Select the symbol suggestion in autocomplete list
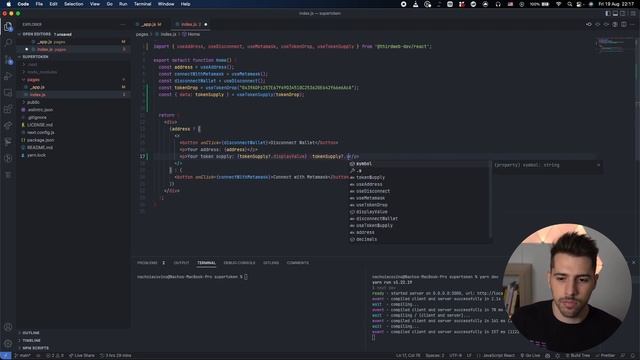The width and height of the screenshot is (640, 360). (x=420, y=164)
